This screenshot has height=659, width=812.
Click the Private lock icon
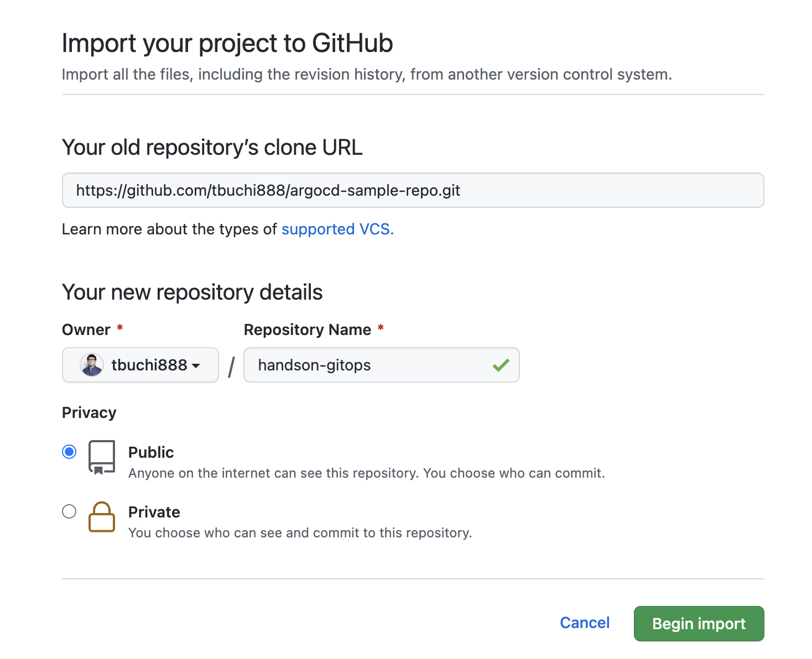click(x=102, y=517)
